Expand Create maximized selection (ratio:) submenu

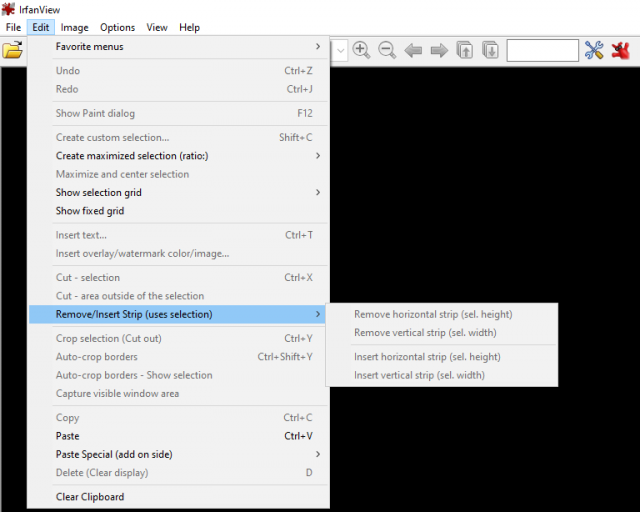(x=179, y=156)
